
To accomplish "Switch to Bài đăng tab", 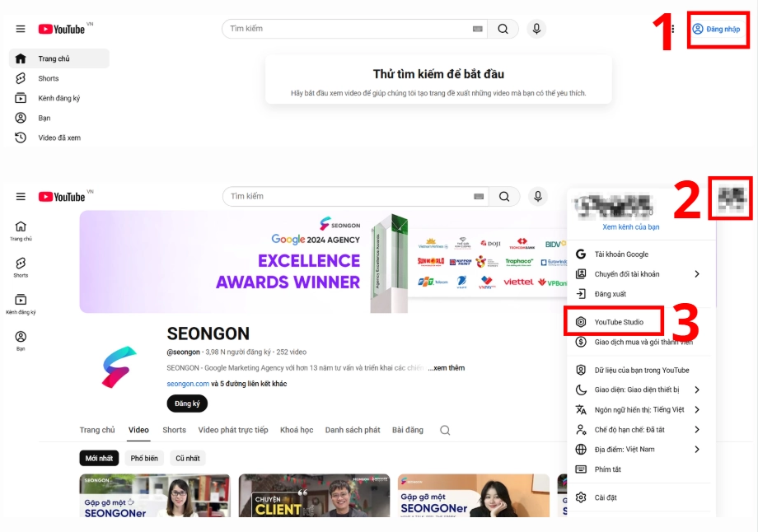I will point(408,430).
